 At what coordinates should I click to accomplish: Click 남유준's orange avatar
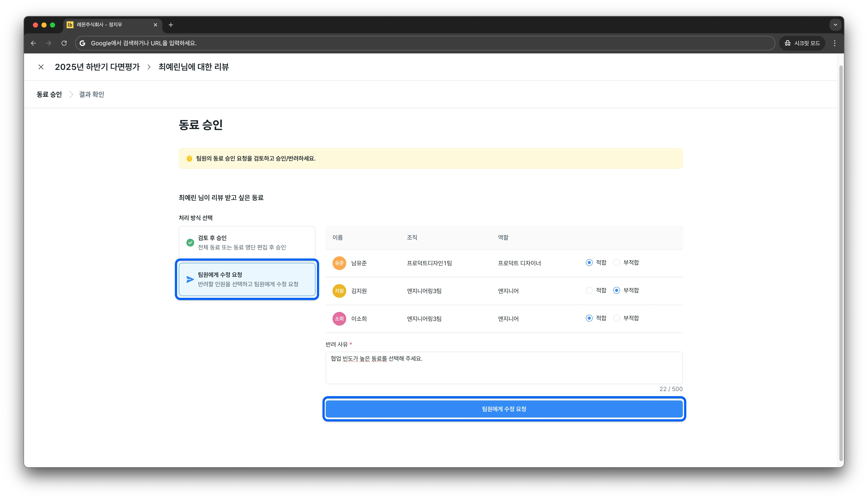[x=339, y=263]
